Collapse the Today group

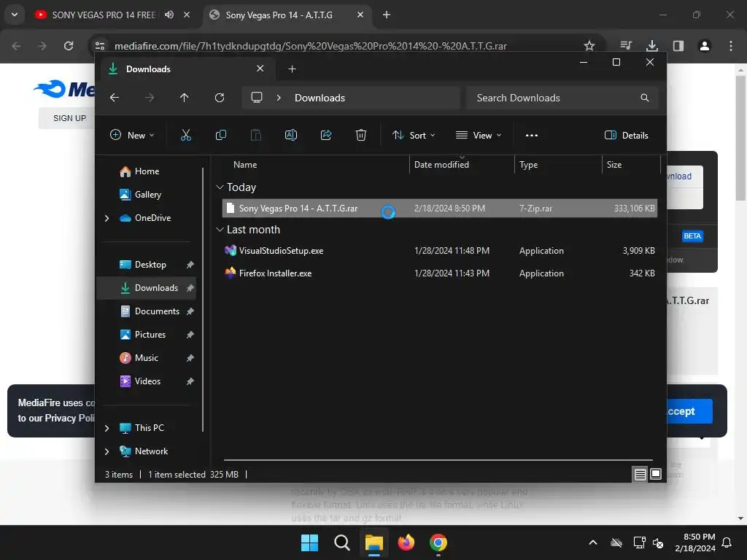(220, 187)
